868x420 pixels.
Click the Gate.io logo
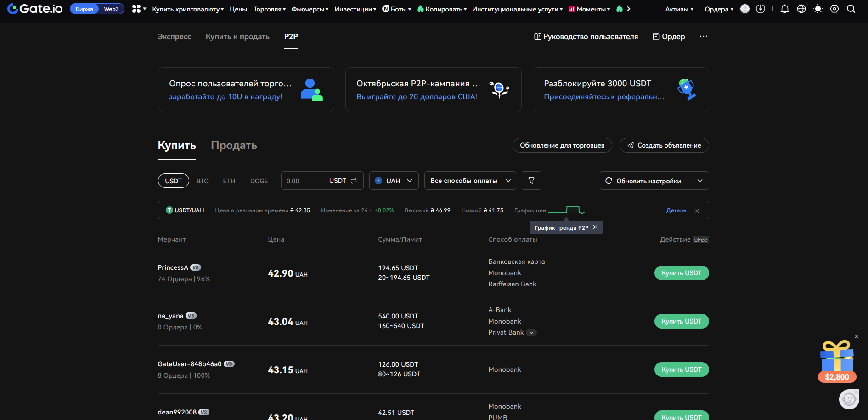[x=35, y=9]
